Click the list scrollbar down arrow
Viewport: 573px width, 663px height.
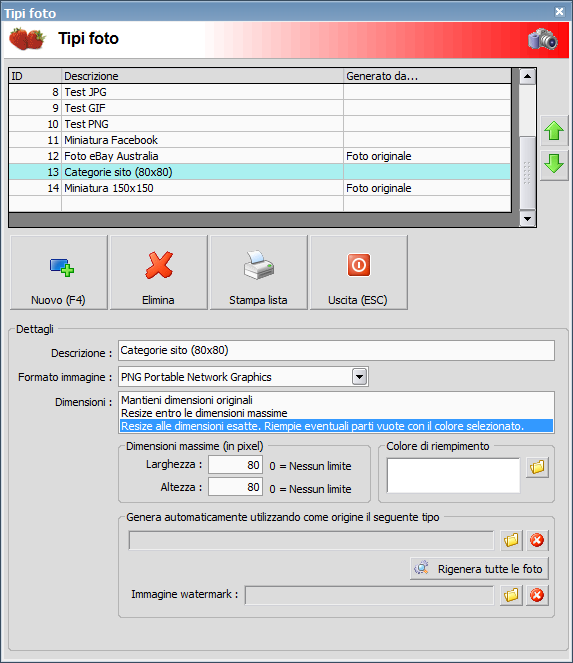click(x=527, y=219)
